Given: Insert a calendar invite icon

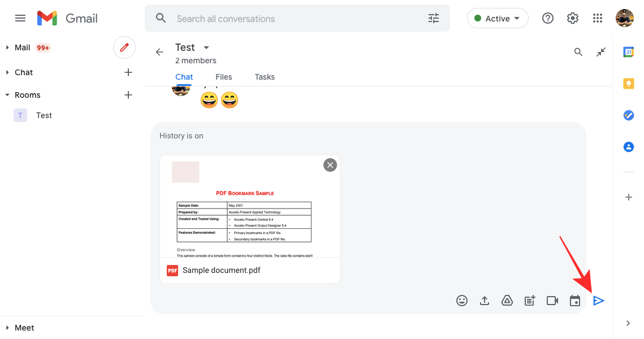Looking at the screenshot, I should click(575, 301).
